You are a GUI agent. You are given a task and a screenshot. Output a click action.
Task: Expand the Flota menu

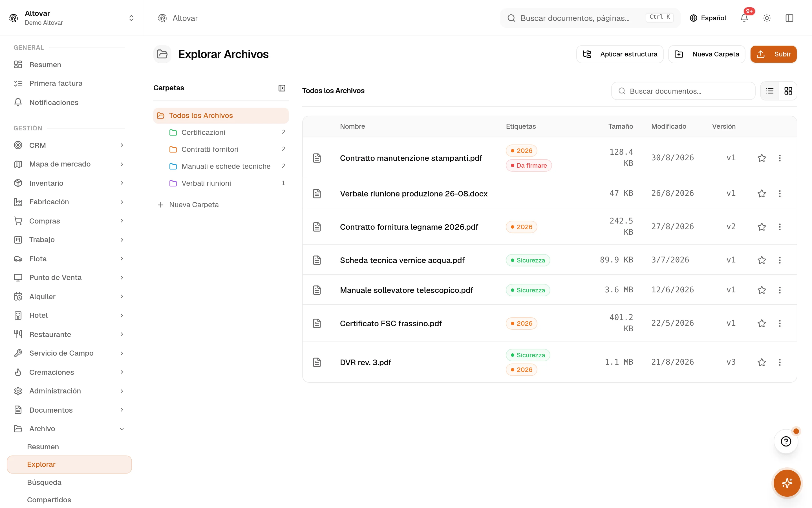(69, 259)
